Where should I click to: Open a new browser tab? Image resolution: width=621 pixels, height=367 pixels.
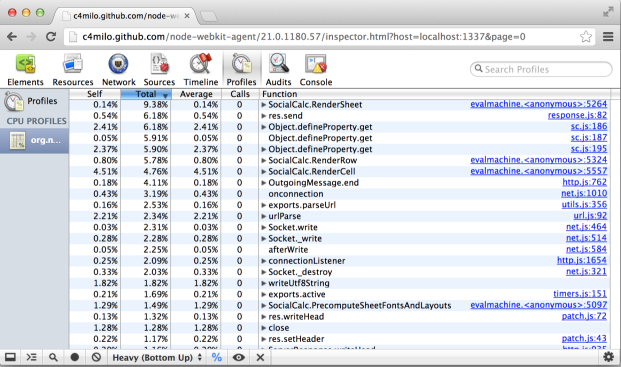pyautogui.click(x=209, y=16)
